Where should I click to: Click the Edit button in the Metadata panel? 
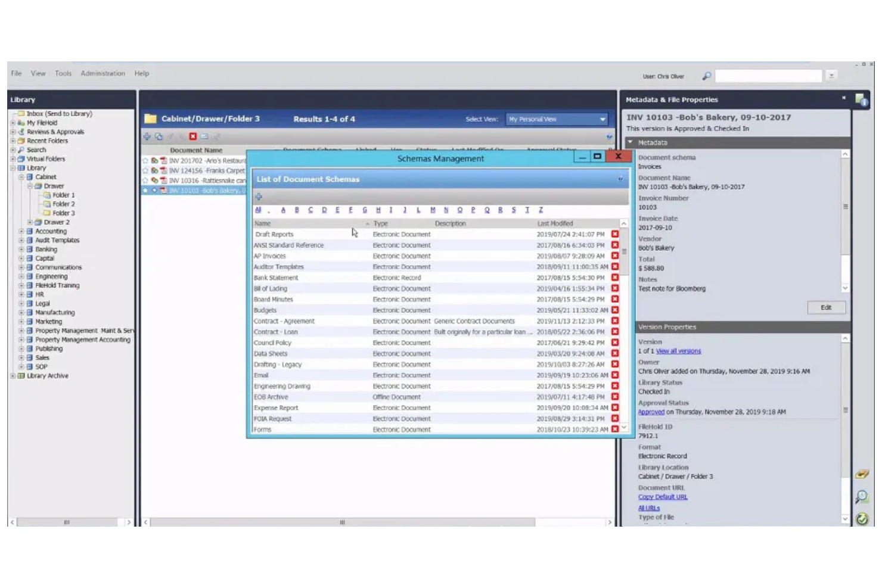[826, 307]
